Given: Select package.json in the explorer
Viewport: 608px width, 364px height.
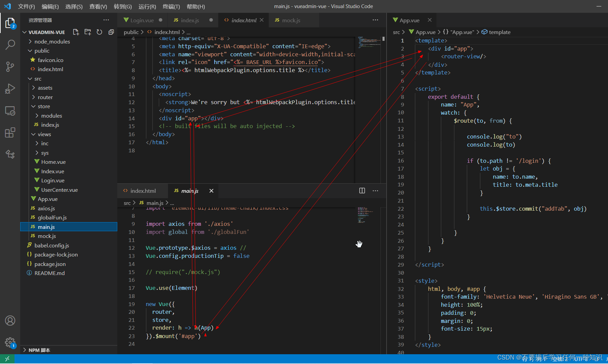Looking at the screenshot, I should (x=50, y=264).
